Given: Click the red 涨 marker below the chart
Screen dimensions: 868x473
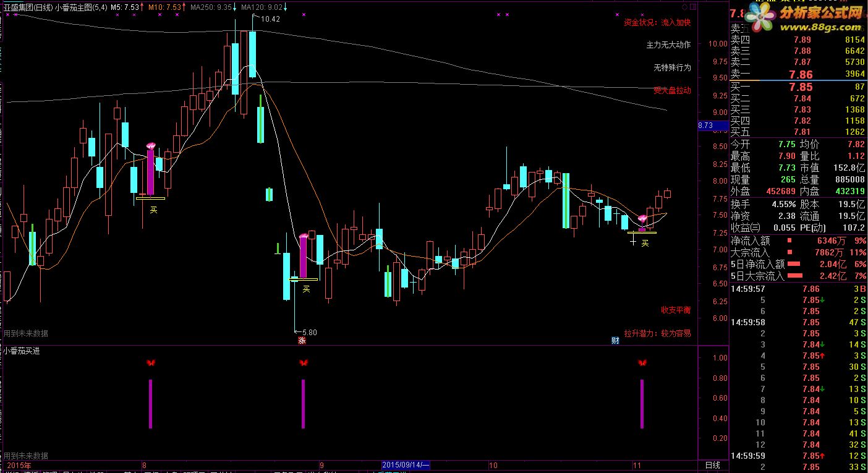Looking at the screenshot, I should coord(302,340).
